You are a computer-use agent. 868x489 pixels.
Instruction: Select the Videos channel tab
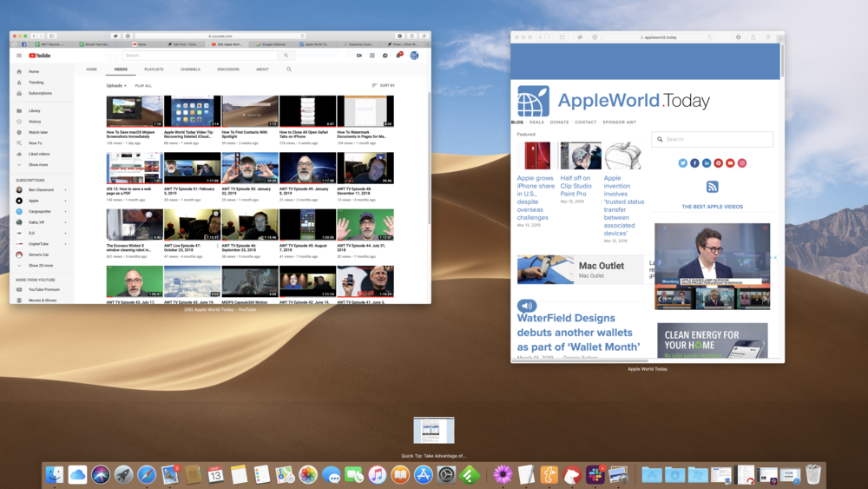[x=121, y=69]
